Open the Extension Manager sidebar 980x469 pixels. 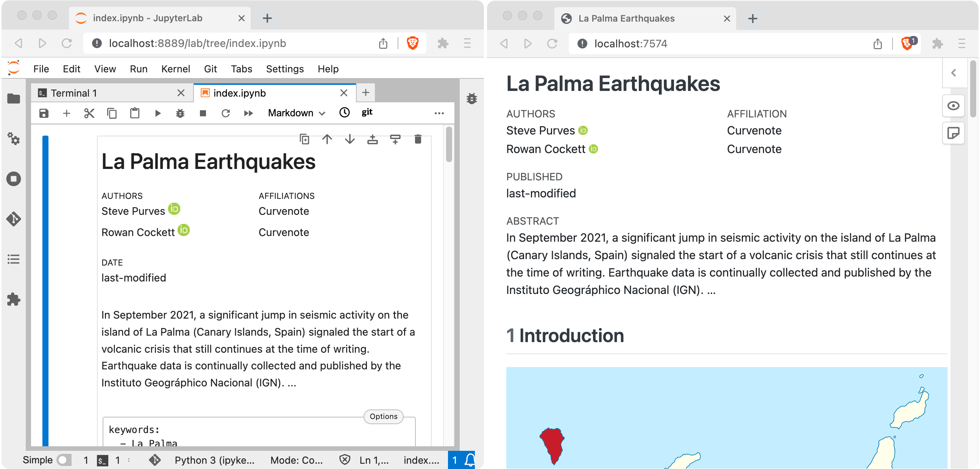13,299
